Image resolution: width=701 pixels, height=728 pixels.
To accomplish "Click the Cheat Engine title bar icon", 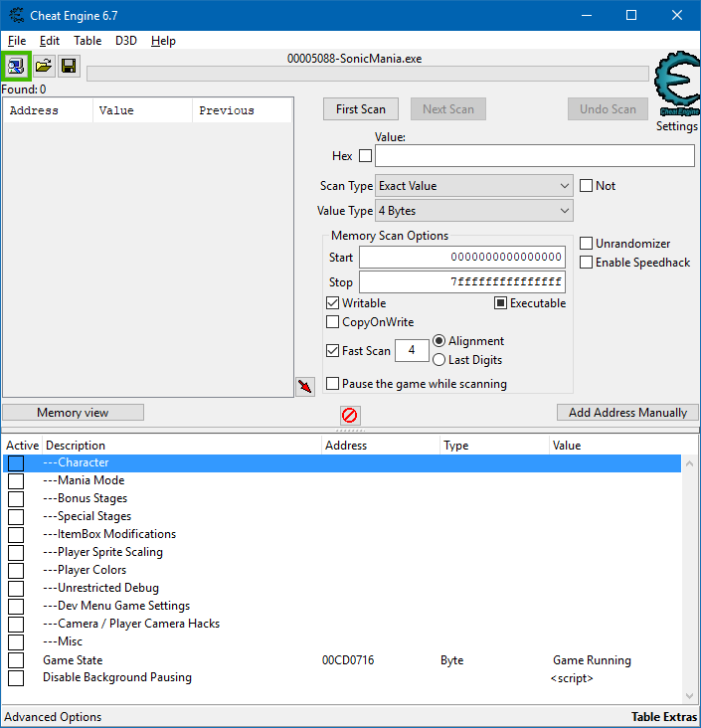I will click(15, 15).
